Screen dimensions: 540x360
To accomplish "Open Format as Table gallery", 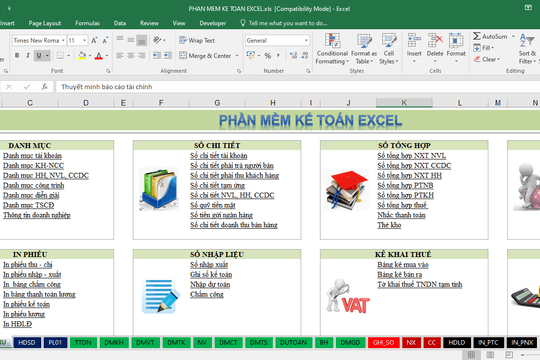I will coord(364,49).
